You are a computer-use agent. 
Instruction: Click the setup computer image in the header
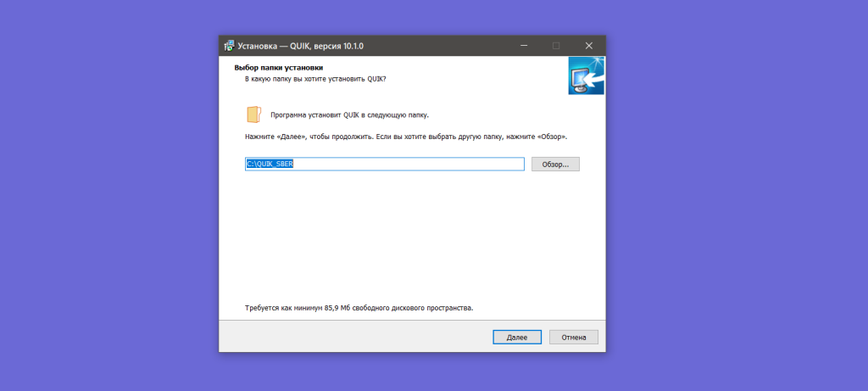[586, 75]
